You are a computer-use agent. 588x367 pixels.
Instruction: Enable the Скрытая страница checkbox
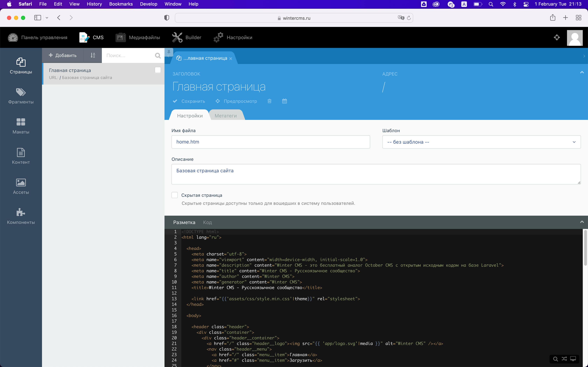175,195
